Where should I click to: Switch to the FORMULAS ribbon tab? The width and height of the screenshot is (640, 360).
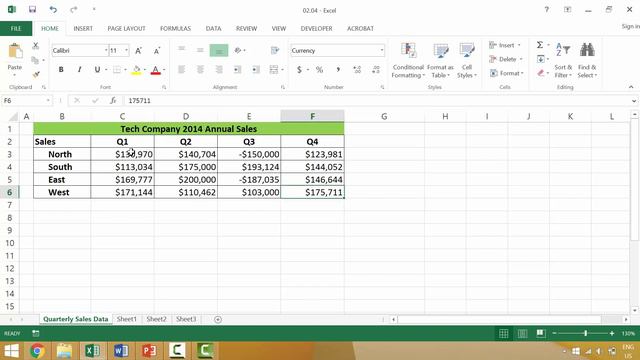[x=176, y=29]
